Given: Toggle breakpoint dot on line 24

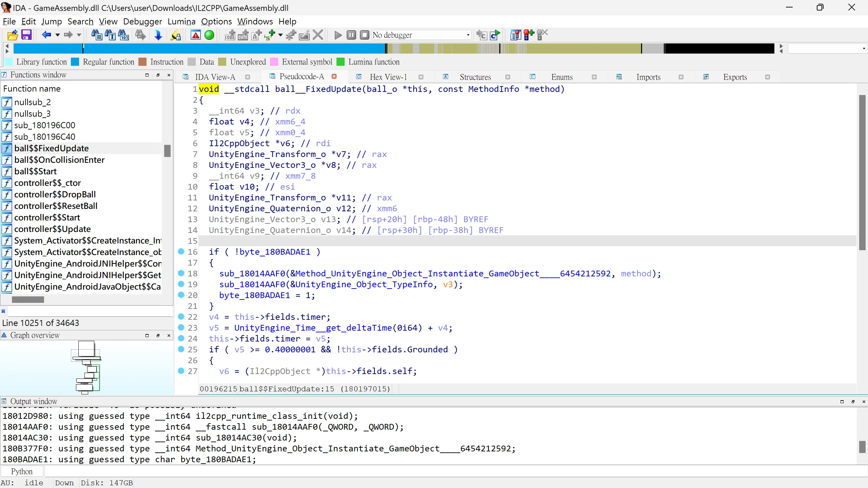Looking at the screenshot, I should pyautogui.click(x=181, y=338).
